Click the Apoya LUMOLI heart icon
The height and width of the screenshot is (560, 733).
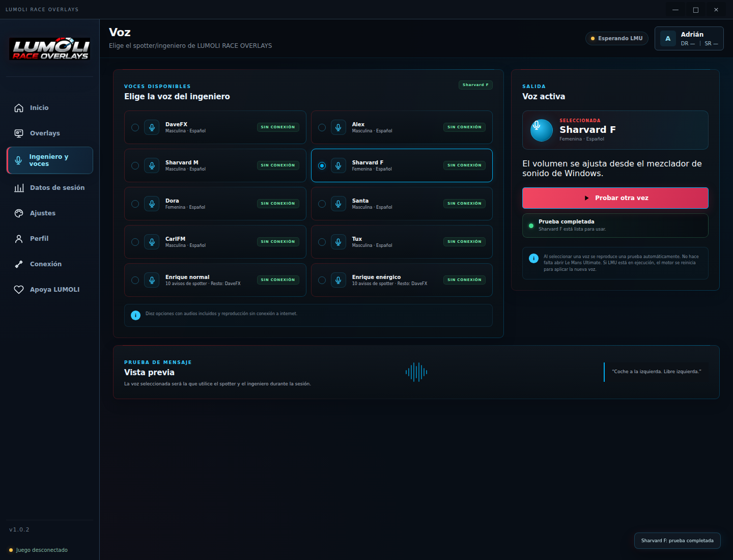pyautogui.click(x=19, y=290)
